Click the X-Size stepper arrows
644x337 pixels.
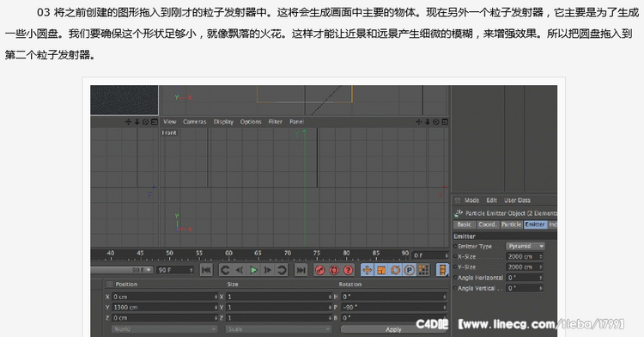(541, 256)
